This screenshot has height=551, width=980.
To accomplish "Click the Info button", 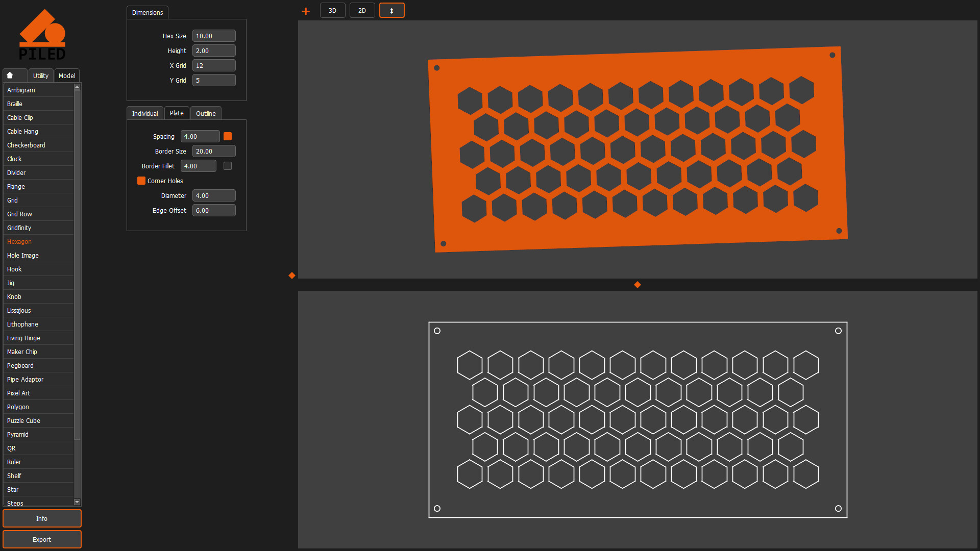I will pyautogui.click(x=42, y=518).
